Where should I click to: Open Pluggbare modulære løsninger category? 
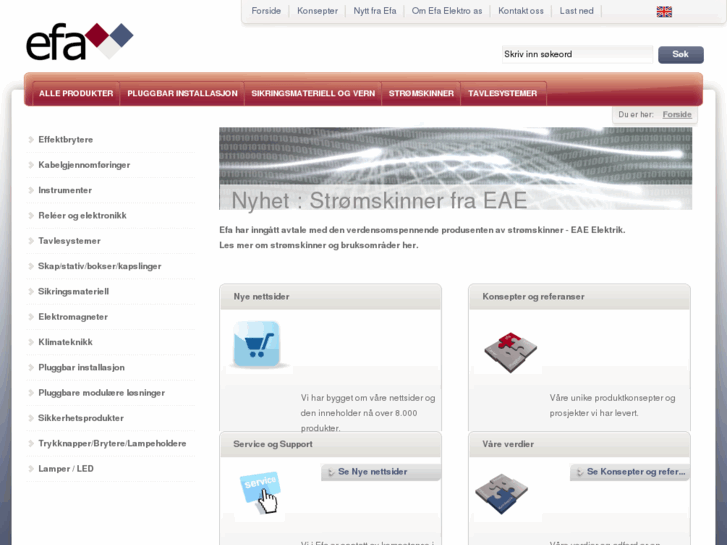click(x=102, y=393)
